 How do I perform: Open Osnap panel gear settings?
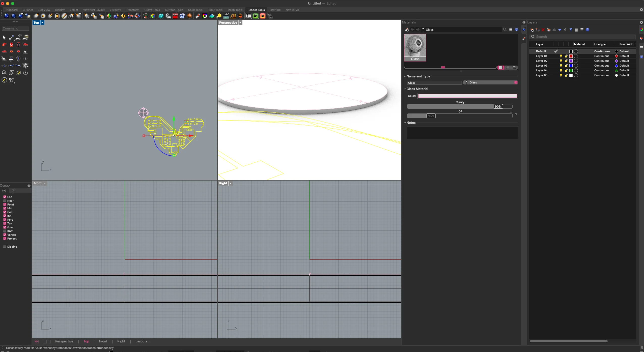(x=29, y=186)
